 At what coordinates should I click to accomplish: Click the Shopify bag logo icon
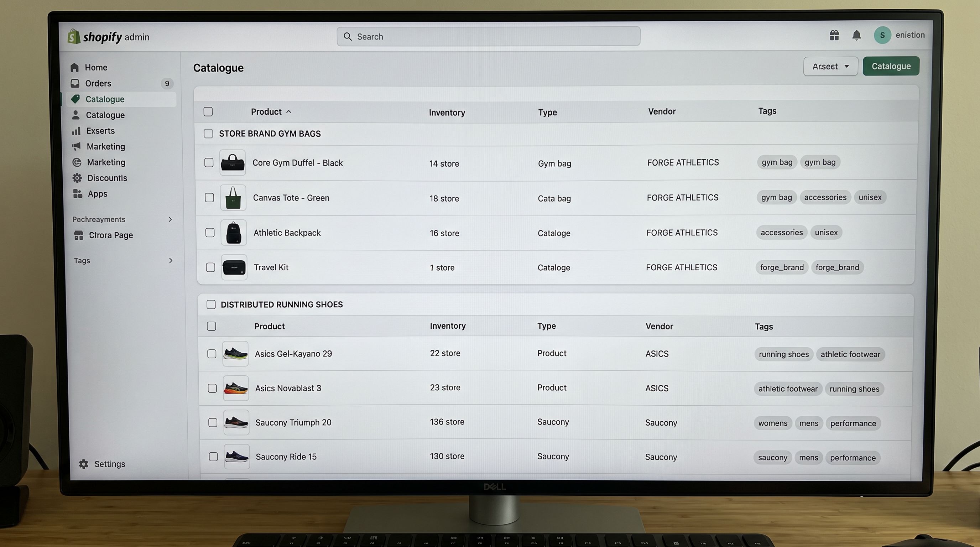point(74,37)
